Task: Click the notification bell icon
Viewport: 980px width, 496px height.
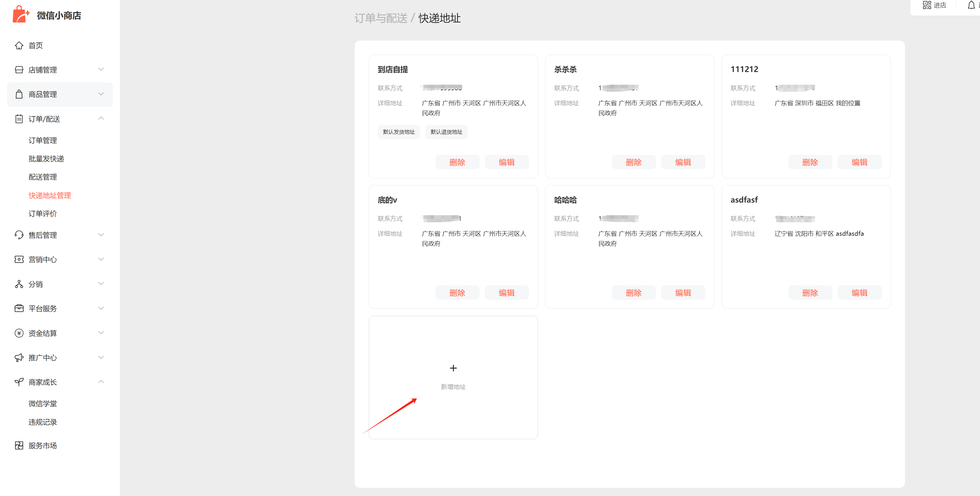Action: pos(971,5)
